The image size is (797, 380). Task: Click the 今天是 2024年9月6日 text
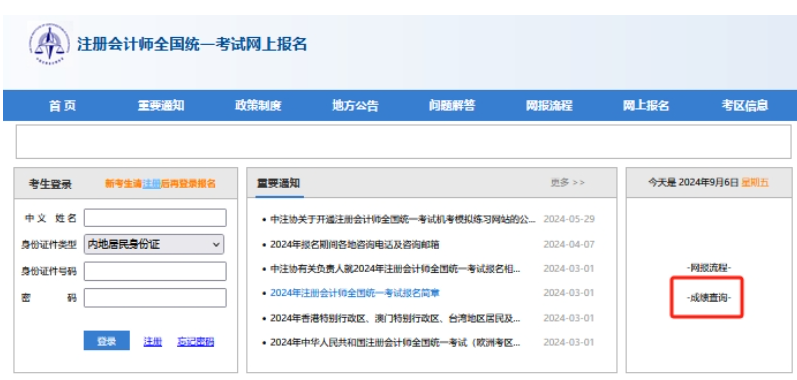coord(693,183)
